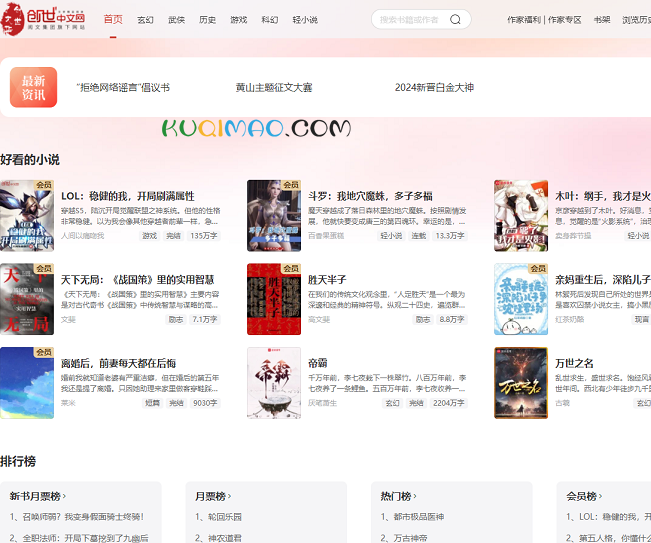This screenshot has width=651, height=543.
Task: Open 离婚后，前妻每天都在后悔 cover
Action: point(27,383)
